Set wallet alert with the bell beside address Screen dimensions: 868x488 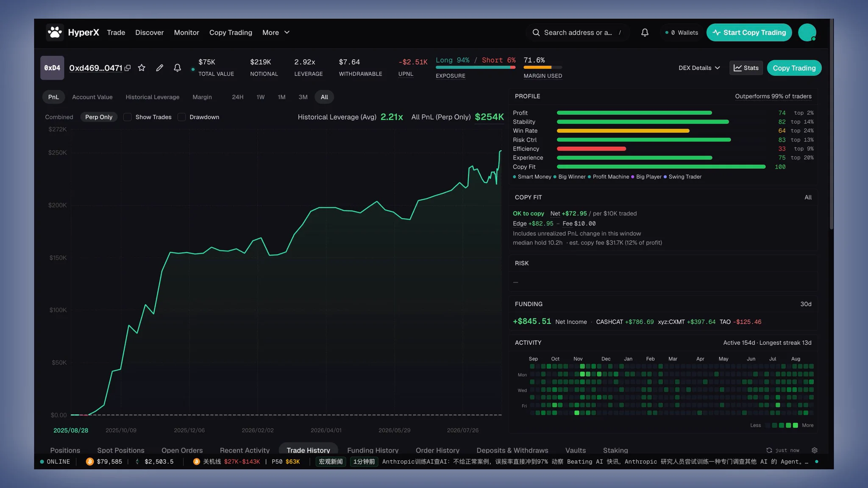[177, 68]
